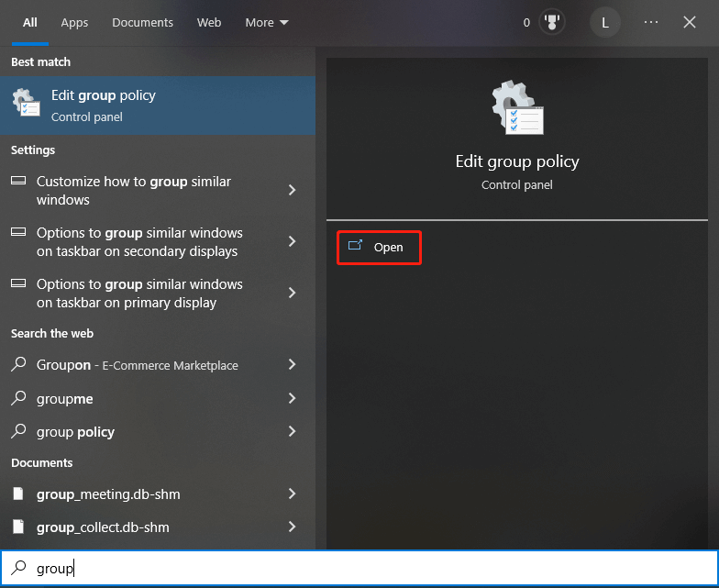The image size is (719, 588).
Task: Expand the primary display grouping option arrow
Action: coord(292,293)
